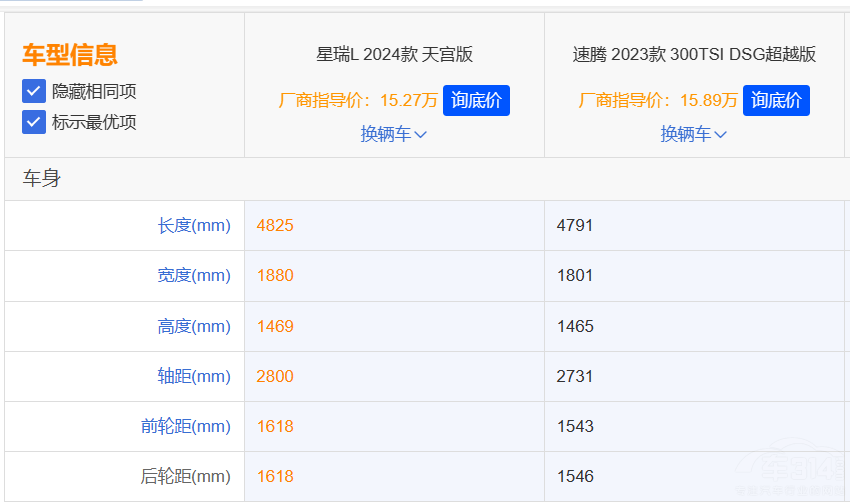Open the 星瑞L 2024款 天宫版 model title
850x502 pixels.
[x=394, y=54]
